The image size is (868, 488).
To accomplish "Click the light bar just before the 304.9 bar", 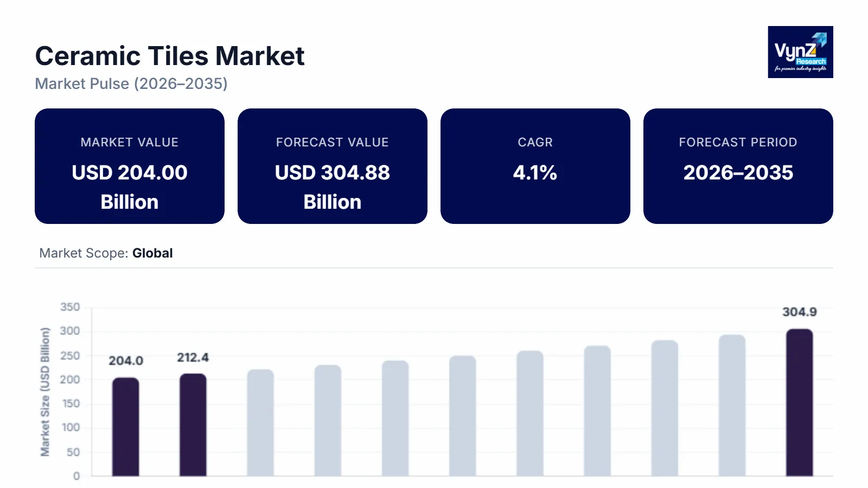I will [732, 406].
